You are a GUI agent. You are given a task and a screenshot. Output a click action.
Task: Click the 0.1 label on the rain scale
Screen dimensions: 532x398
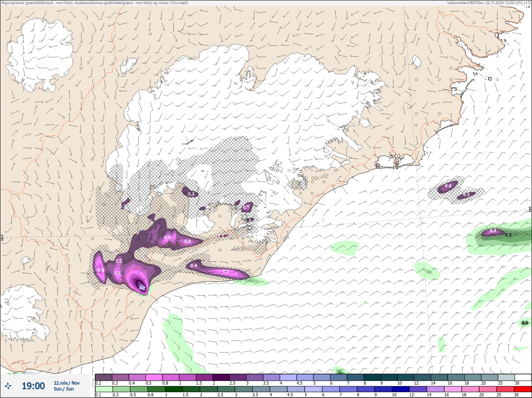98,395
